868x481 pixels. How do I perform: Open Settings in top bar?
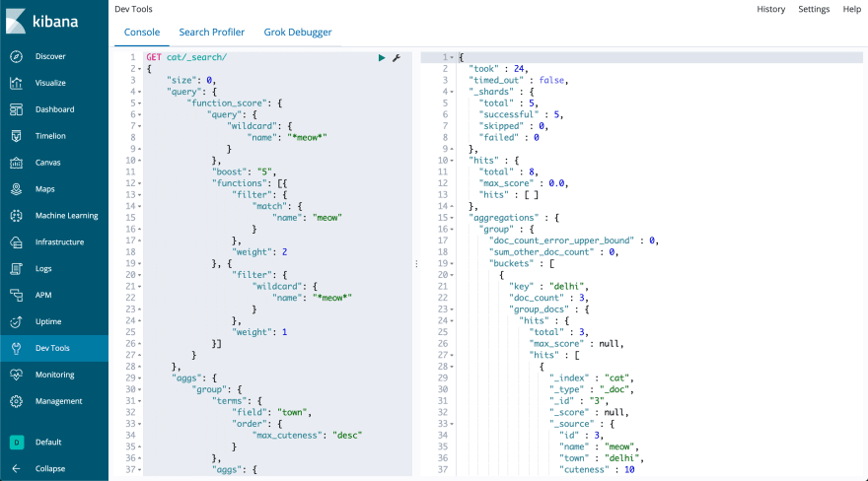pyautogui.click(x=814, y=9)
